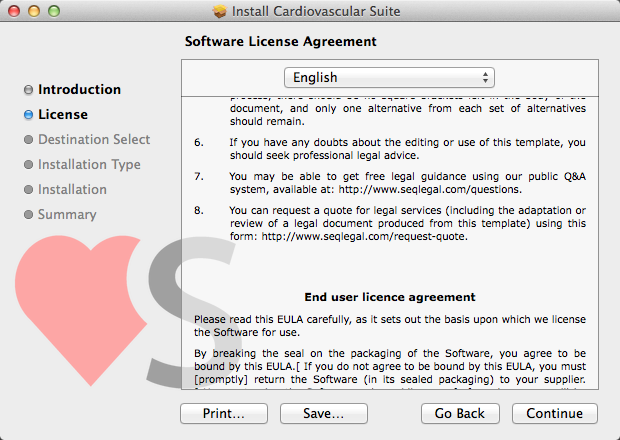620x440 pixels.
Task: Click Destination Select step label
Action: (94, 139)
